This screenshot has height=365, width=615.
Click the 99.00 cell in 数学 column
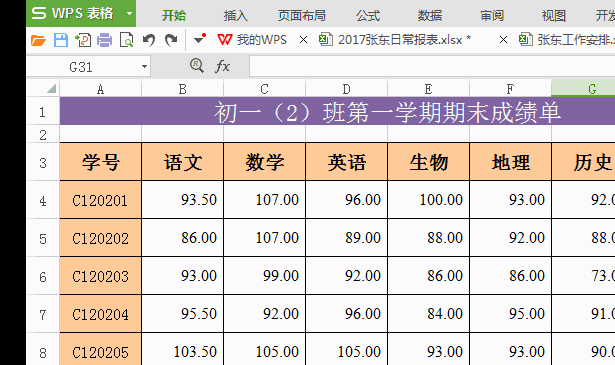pos(264,276)
